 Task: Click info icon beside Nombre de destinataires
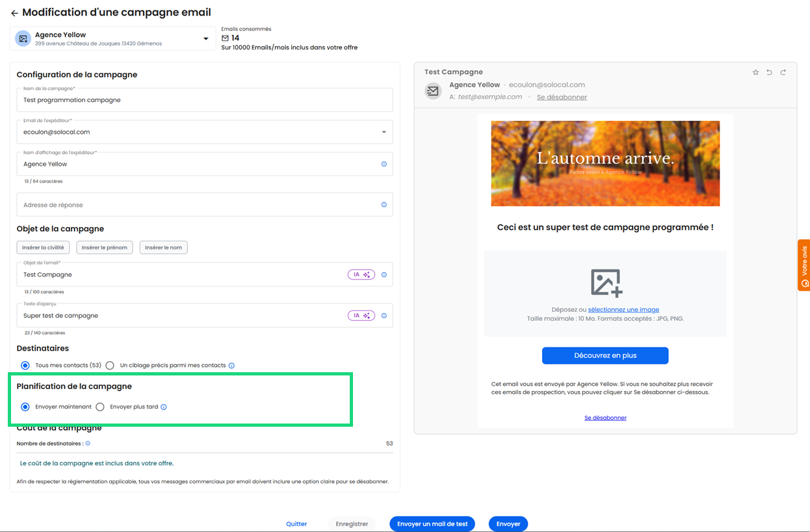(88, 444)
